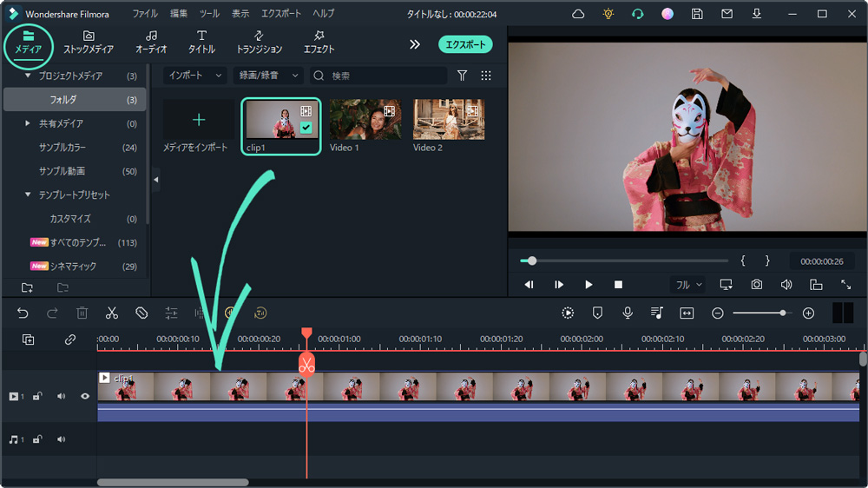Screen dimensions: 868x488
Task: Open the ファイル menu
Action: coord(145,13)
